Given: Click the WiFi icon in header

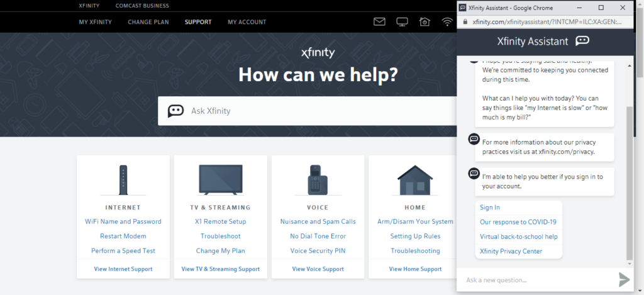Looking at the screenshot, I should [x=447, y=22].
